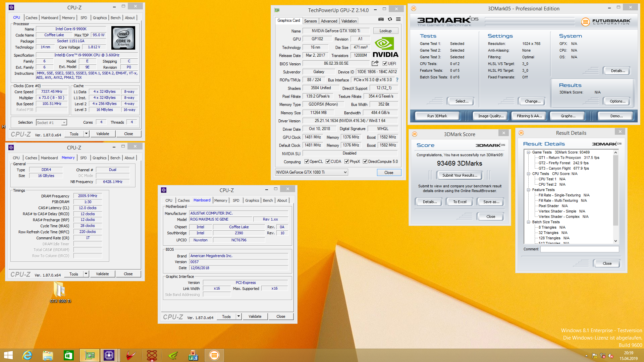Switch to CPU-Z via its taskbar icon

(x=109, y=355)
